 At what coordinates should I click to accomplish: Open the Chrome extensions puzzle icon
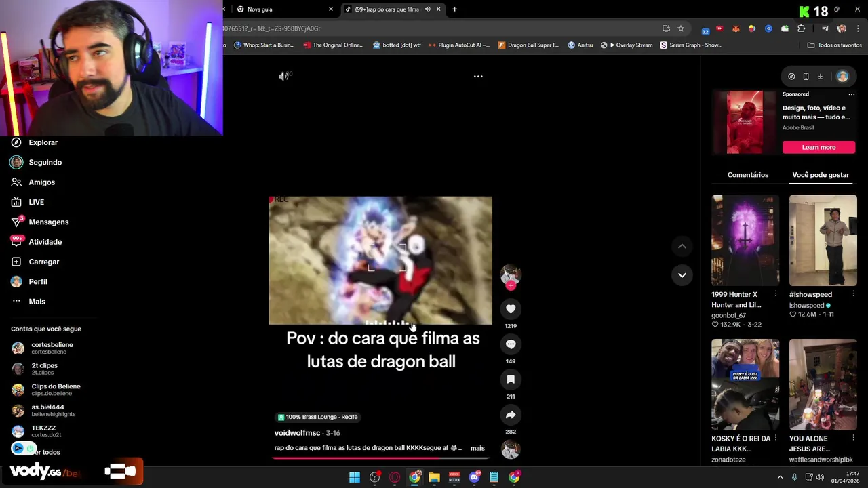point(801,28)
